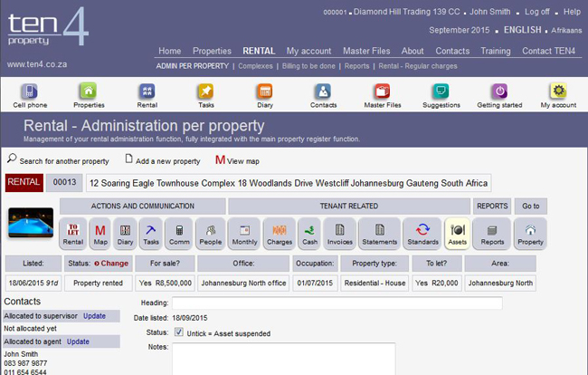Image resolution: width=588 pixels, height=375 pixels.
Task: Click the To Let Rental action button
Action: 73,234
